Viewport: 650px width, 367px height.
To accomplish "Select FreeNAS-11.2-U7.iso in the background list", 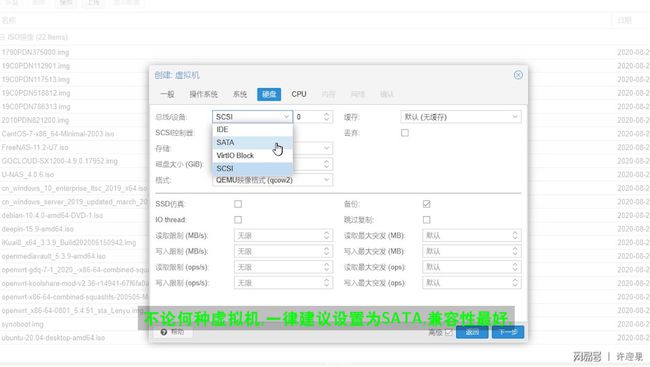I will click(x=35, y=148).
